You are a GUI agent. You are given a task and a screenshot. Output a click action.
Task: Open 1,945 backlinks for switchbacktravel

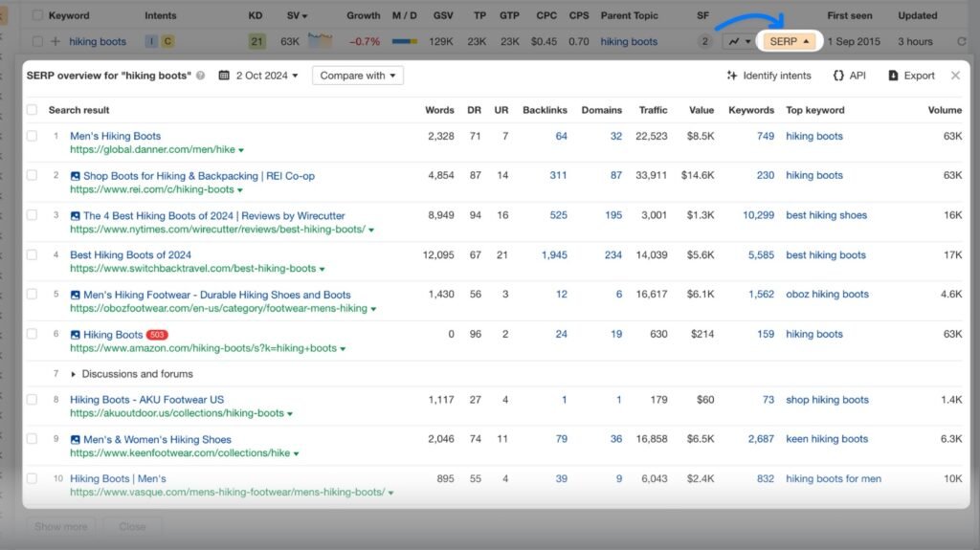(x=554, y=255)
